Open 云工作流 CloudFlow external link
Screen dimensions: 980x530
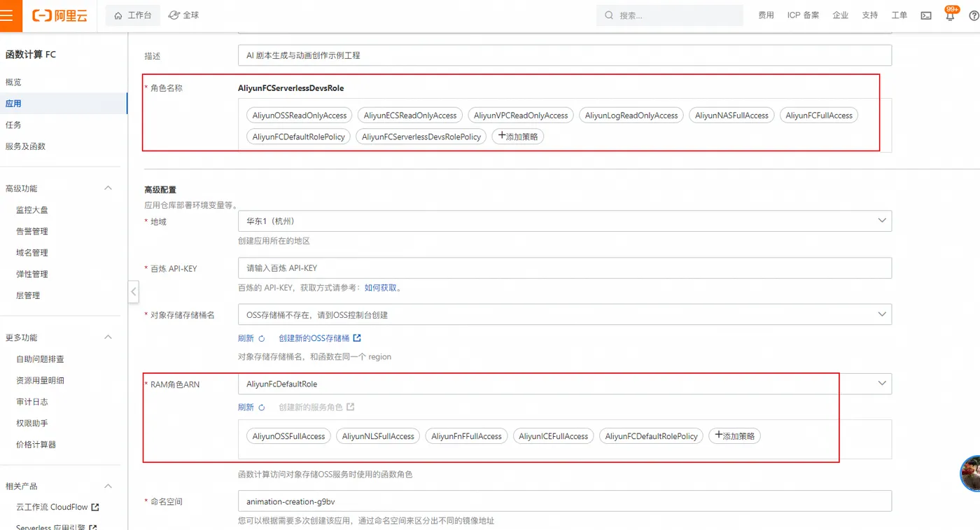pyautogui.click(x=57, y=507)
